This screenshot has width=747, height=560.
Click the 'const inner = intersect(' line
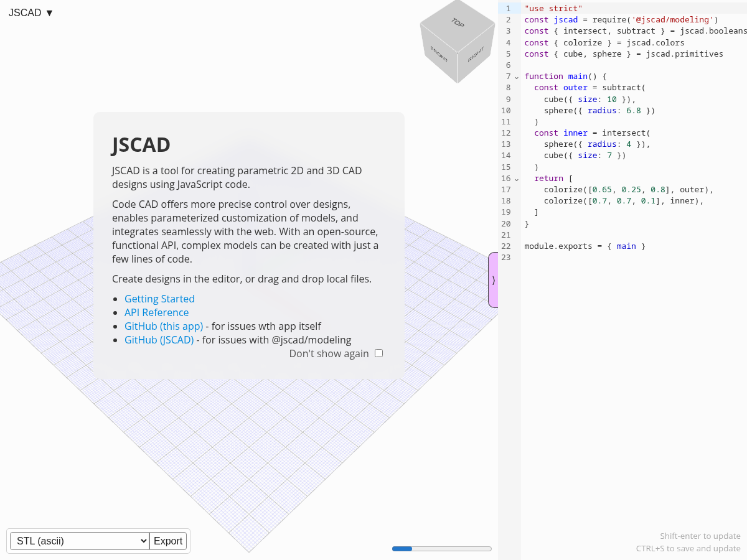[592, 133]
